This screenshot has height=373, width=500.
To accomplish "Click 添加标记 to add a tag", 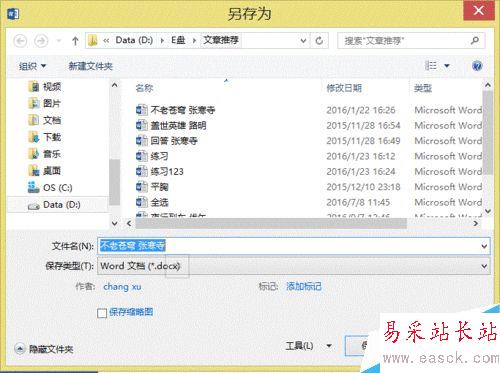I will pos(304,286).
